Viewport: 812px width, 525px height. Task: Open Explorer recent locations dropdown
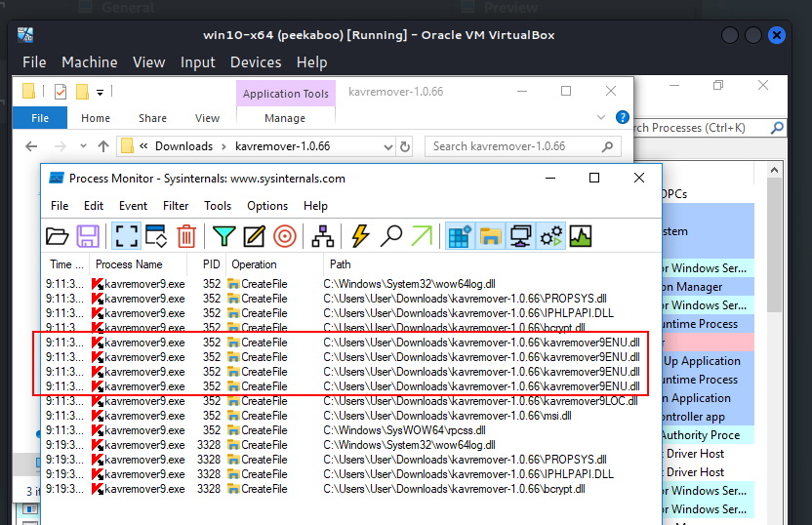pos(83,146)
